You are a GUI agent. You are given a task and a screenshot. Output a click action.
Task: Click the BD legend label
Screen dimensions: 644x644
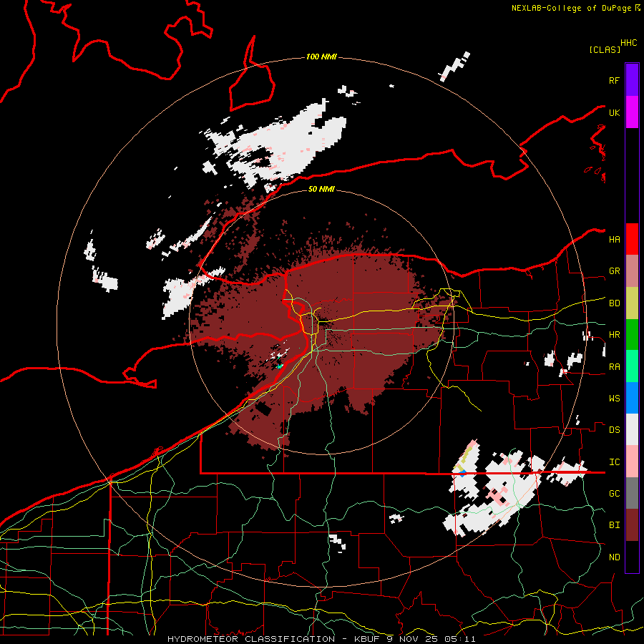point(614,303)
